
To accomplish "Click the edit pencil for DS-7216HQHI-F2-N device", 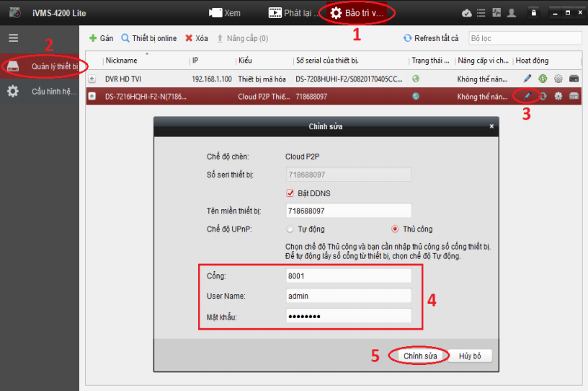I will pyautogui.click(x=527, y=96).
